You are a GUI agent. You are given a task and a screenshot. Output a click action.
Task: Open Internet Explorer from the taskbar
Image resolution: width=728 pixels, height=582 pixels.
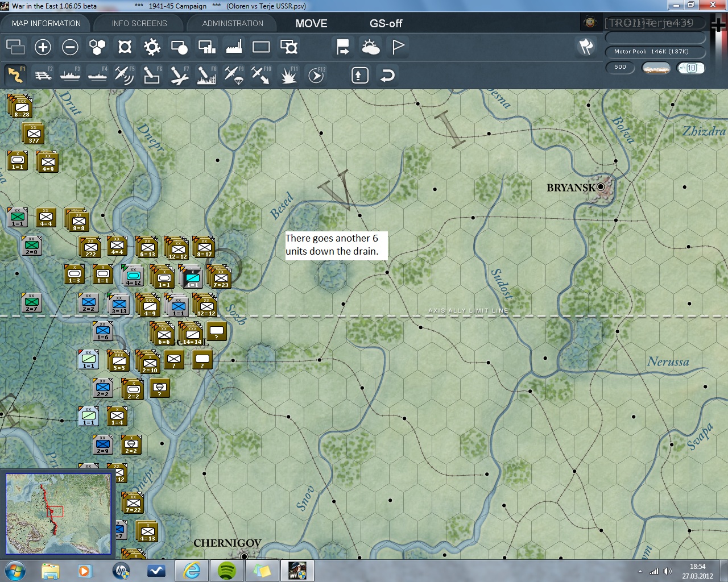coord(191,571)
